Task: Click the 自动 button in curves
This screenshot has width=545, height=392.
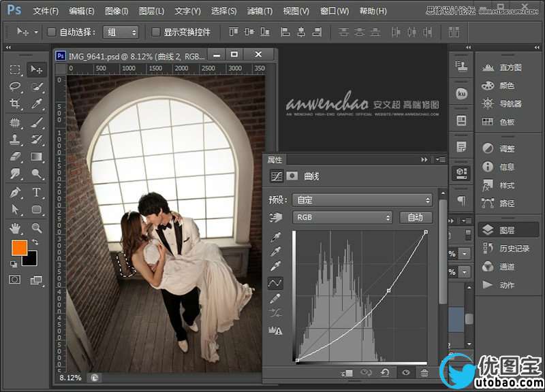Action: pyautogui.click(x=416, y=217)
